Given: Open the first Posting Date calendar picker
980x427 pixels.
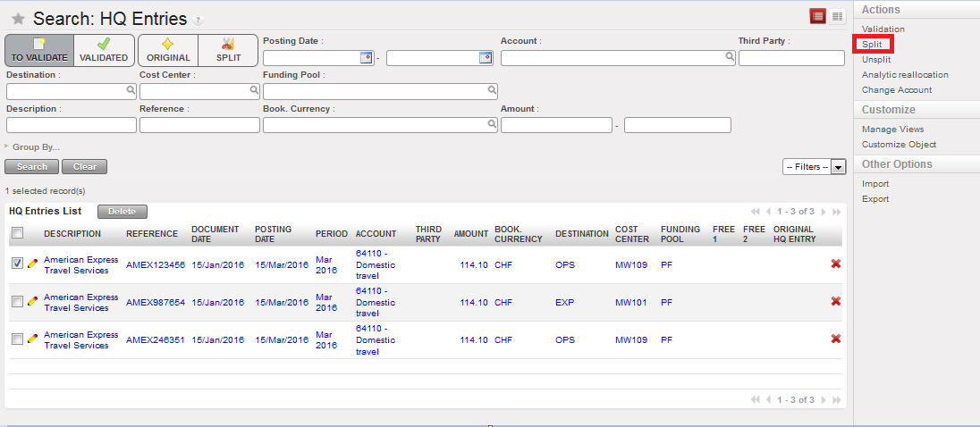Looking at the screenshot, I should click(366, 58).
